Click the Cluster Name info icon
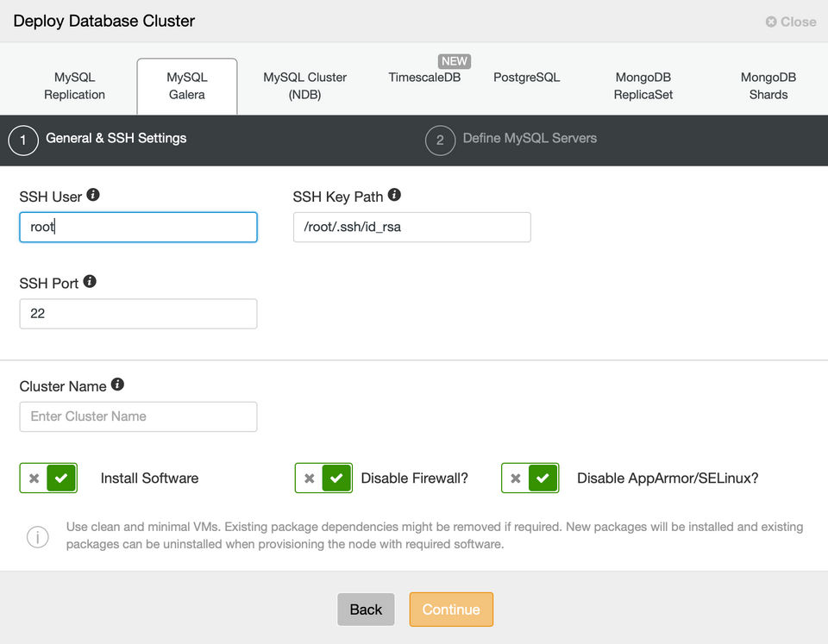 pyautogui.click(x=118, y=385)
